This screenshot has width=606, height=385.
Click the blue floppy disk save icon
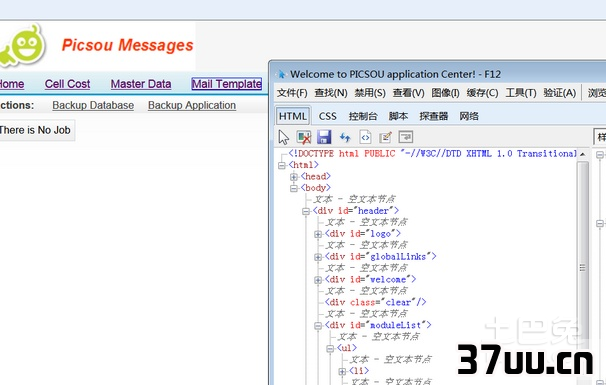(x=324, y=137)
